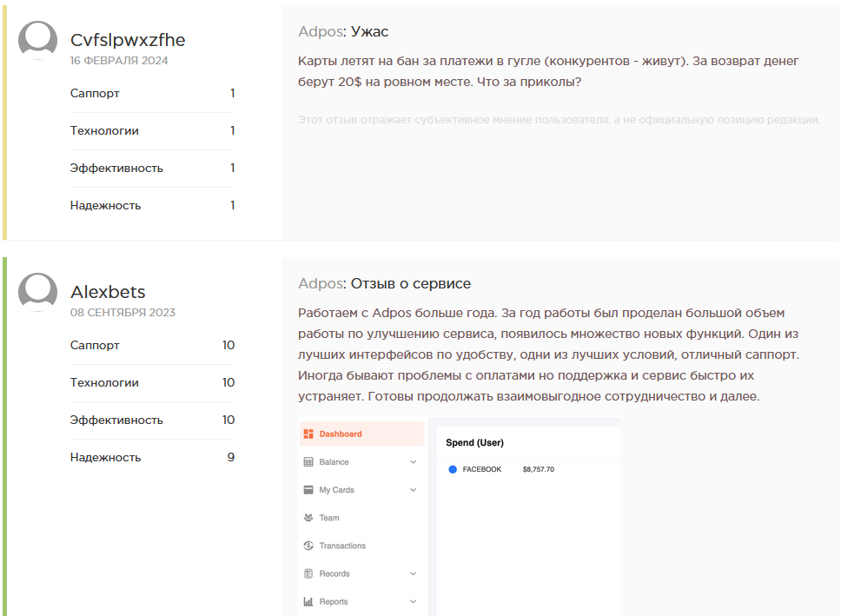Expand the Records chevron
Viewport: 841px width, 616px height.
pos(413,573)
